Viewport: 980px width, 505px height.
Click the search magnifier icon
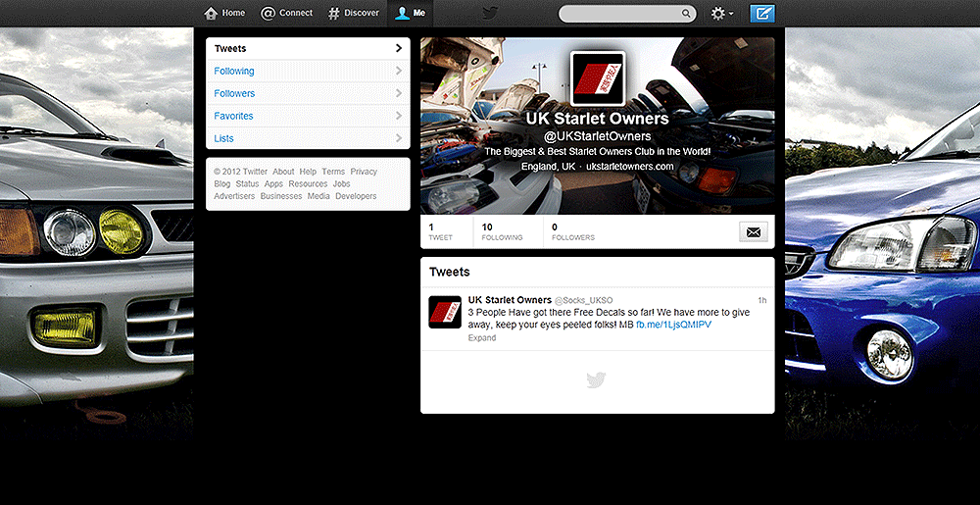click(x=686, y=14)
